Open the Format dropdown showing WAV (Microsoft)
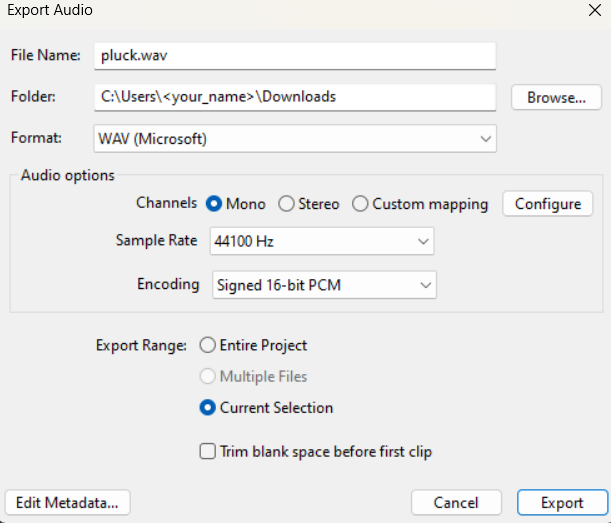611x523 pixels. coord(294,138)
